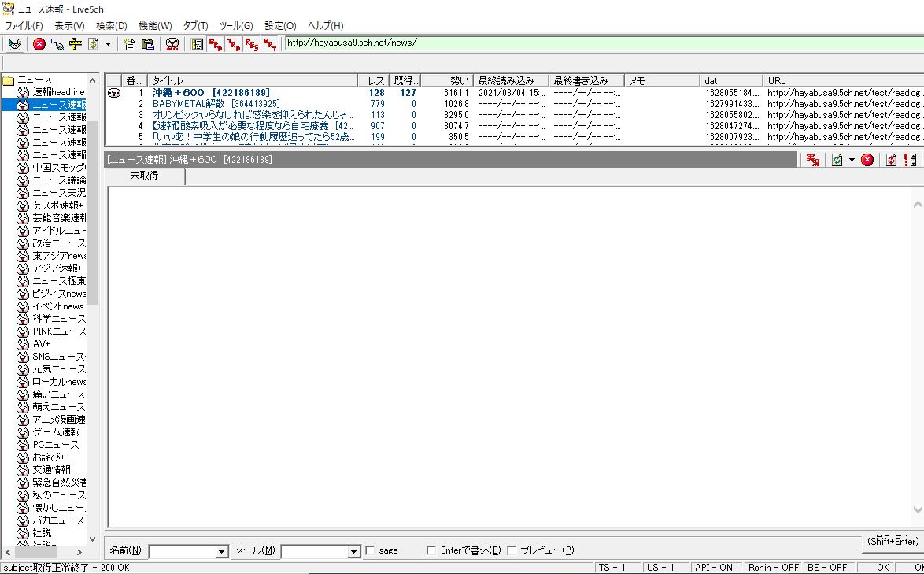Image resolution: width=924 pixels, height=574 pixels.
Task: Click the RES toolbar icon
Action: [252, 44]
